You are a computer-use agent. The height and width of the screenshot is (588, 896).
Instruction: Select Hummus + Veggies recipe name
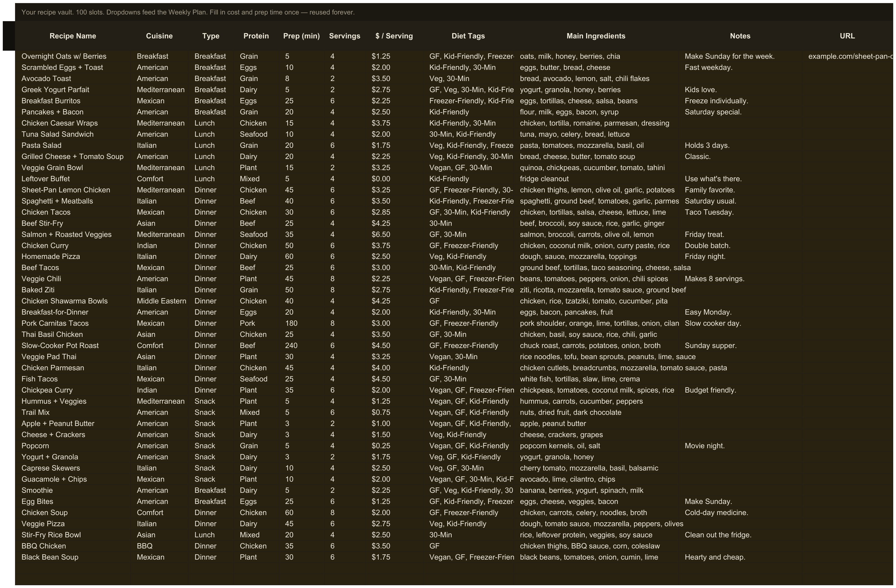[x=73, y=401]
